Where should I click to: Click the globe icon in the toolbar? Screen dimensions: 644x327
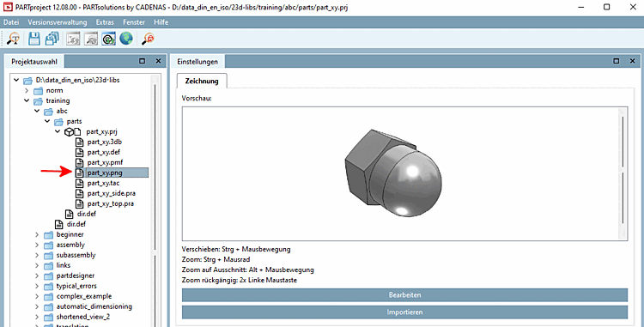tap(126, 39)
